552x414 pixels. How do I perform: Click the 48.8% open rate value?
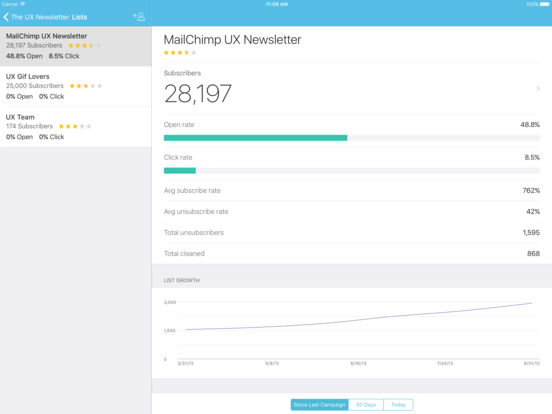click(530, 125)
